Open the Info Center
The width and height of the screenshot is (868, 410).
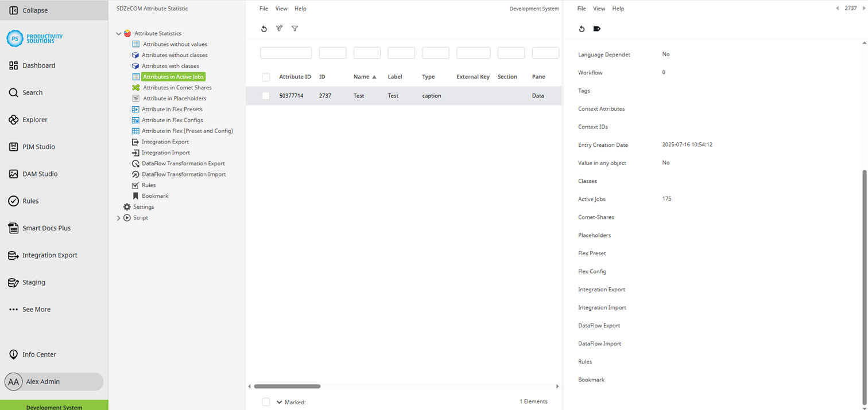[40, 354]
